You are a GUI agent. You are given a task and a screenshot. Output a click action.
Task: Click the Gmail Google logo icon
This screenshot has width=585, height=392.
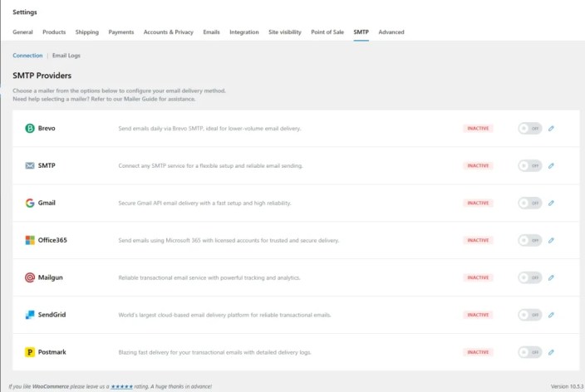point(30,203)
